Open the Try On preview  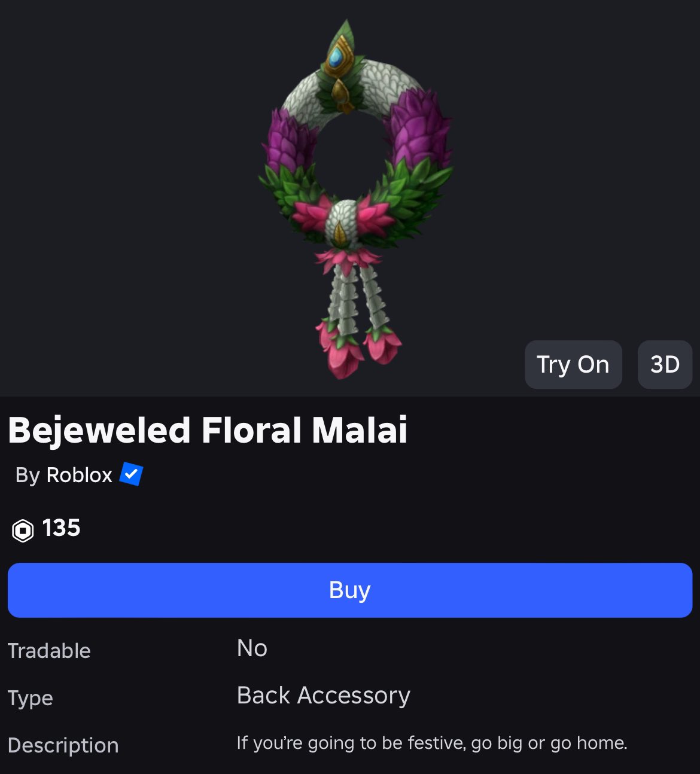pos(573,364)
